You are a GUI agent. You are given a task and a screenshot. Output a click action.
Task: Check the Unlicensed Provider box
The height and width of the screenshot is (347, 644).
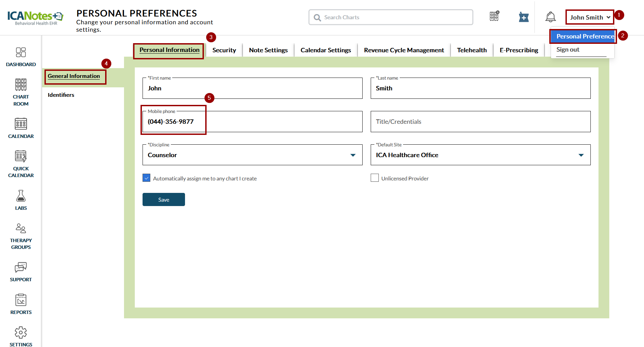375,178
